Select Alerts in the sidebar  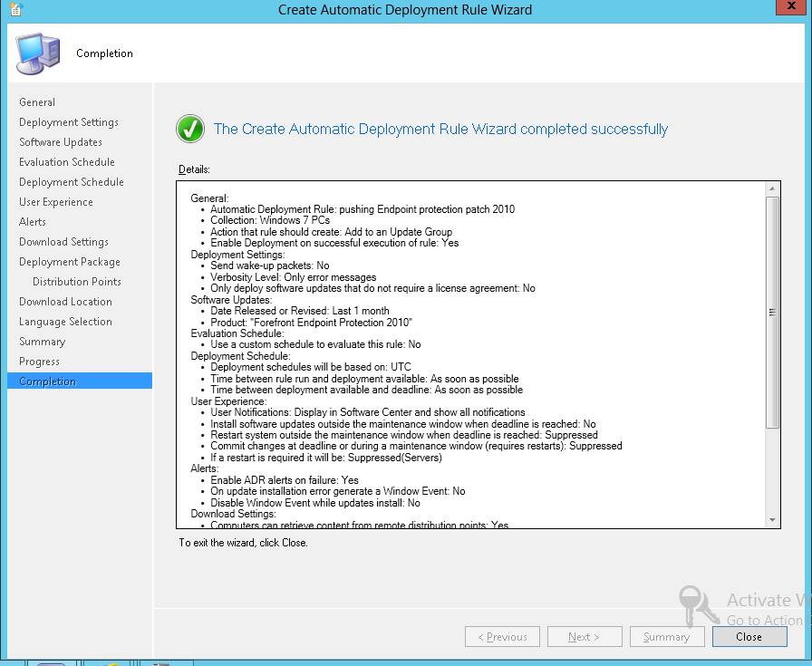33,222
